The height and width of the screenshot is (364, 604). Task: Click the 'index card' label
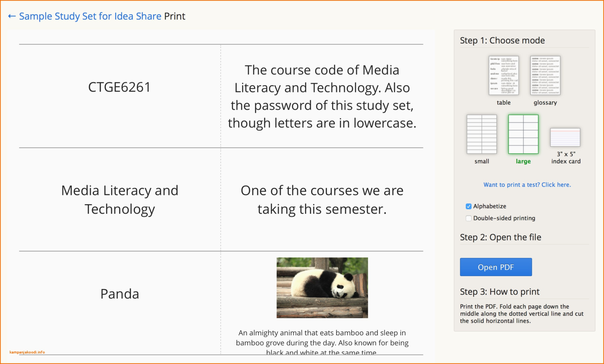566,161
